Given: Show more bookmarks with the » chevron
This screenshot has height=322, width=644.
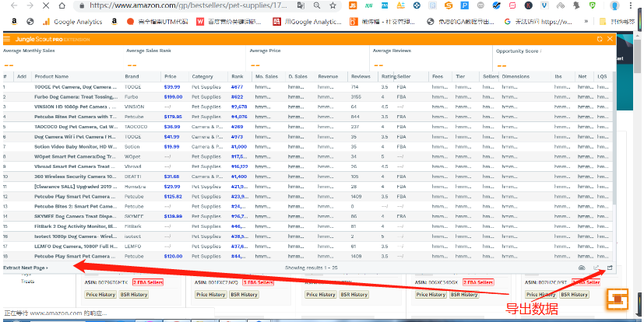Looking at the screenshot, I should coord(586,21).
